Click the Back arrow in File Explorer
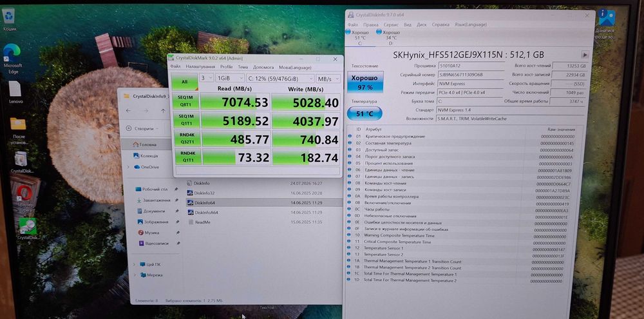This screenshot has height=319, width=644. pyautogui.click(x=129, y=111)
